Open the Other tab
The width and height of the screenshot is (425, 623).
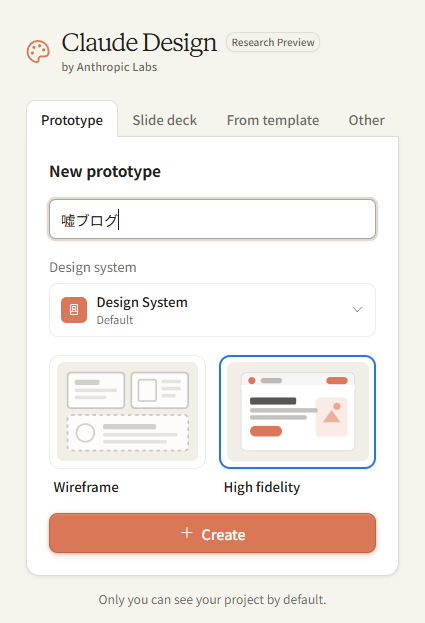[x=367, y=120]
